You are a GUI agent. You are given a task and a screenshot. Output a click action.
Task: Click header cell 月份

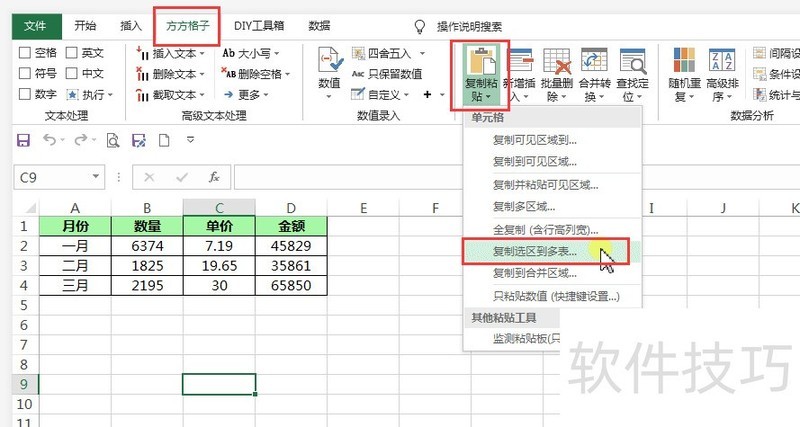pos(75,226)
